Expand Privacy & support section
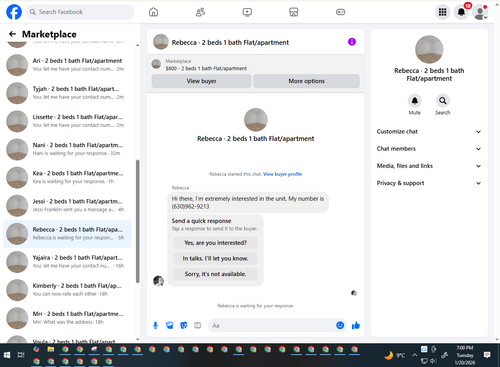 (429, 183)
